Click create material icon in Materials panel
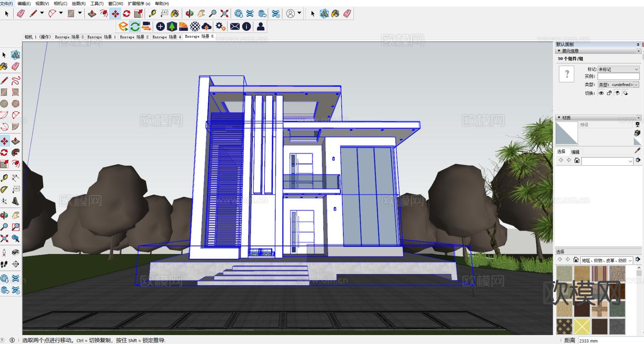The height and width of the screenshot is (344, 644). point(637,133)
